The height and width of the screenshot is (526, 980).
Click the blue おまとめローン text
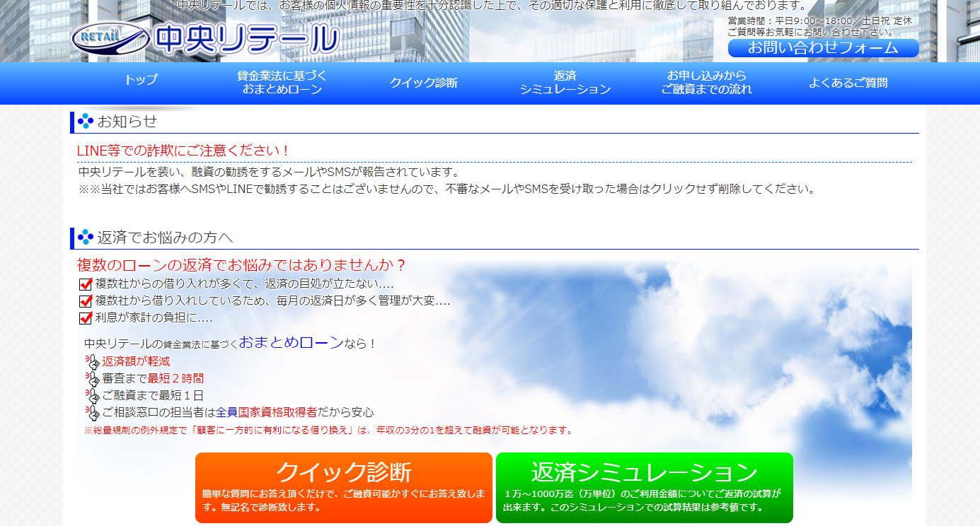(x=291, y=342)
